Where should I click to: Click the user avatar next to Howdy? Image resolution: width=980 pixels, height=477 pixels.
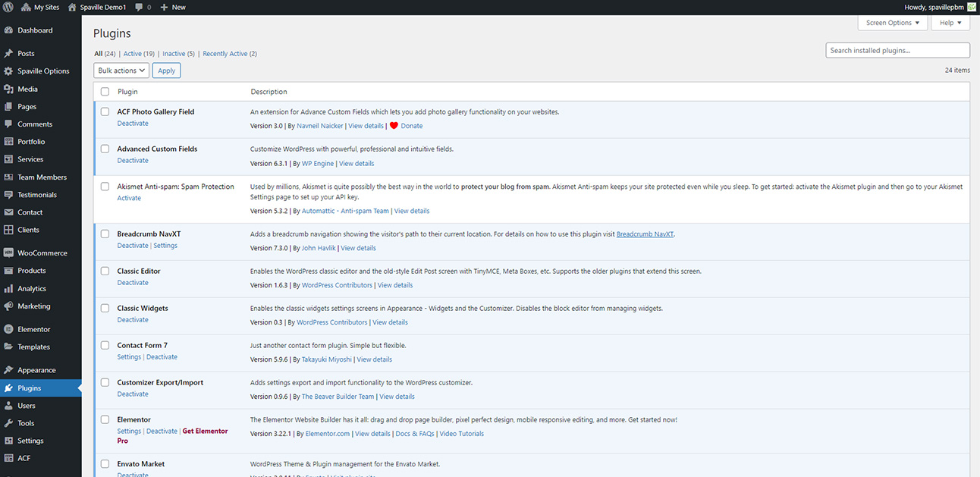coord(971,7)
